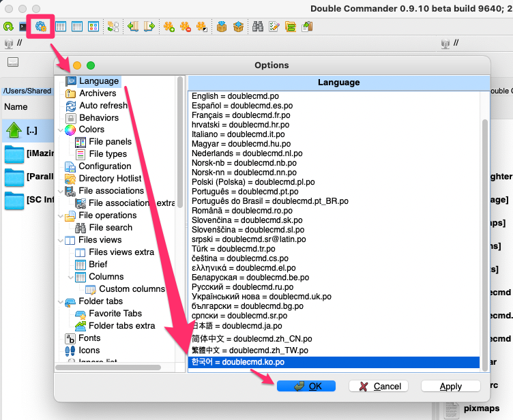Select Archivers in options tree

tap(98, 93)
